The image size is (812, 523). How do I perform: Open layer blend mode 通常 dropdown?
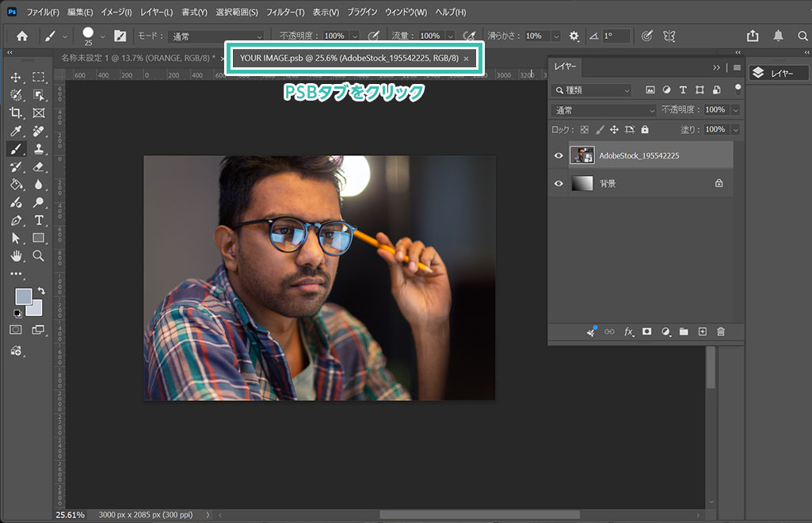pyautogui.click(x=604, y=110)
